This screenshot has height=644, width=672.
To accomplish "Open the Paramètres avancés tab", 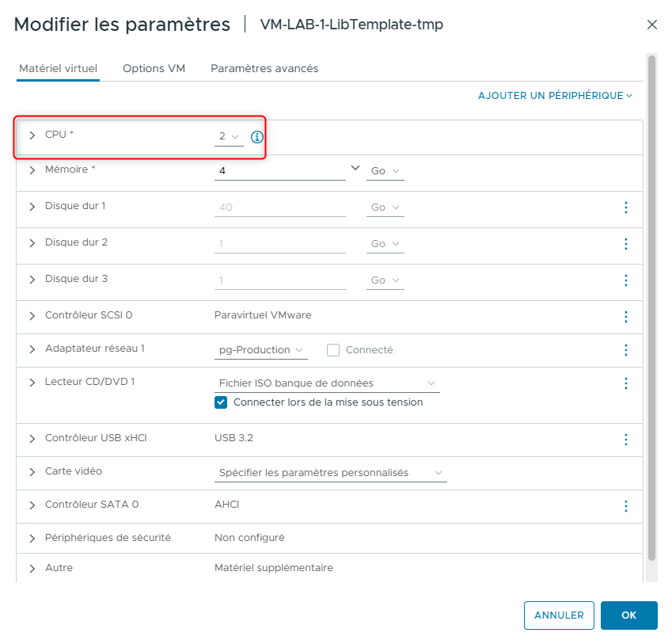I will [264, 69].
